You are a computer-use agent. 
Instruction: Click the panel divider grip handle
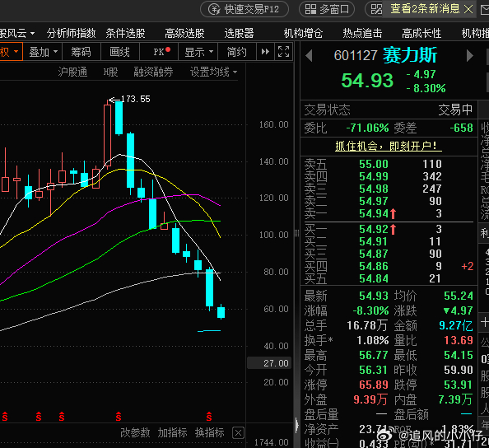pyautogui.click(x=297, y=233)
